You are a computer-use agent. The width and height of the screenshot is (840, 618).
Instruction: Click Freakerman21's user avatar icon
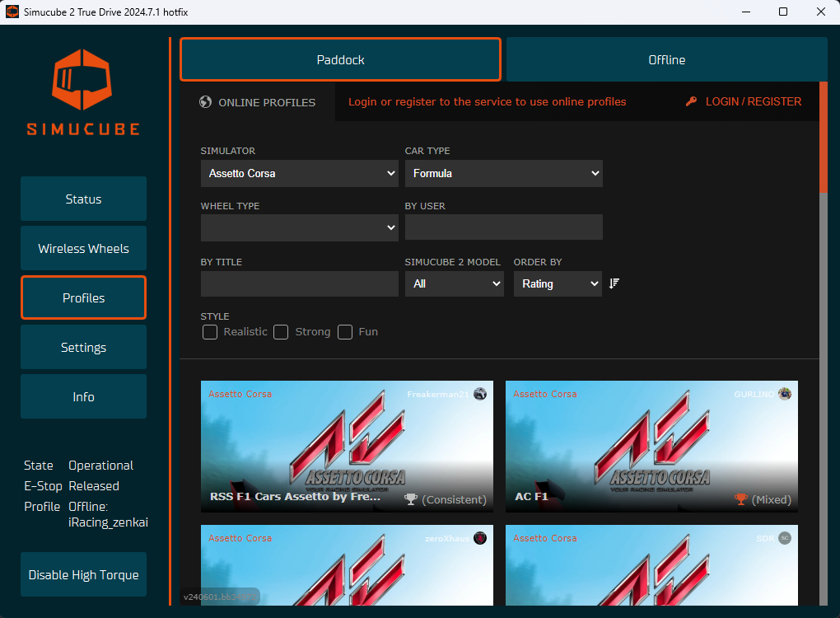point(480,394)
